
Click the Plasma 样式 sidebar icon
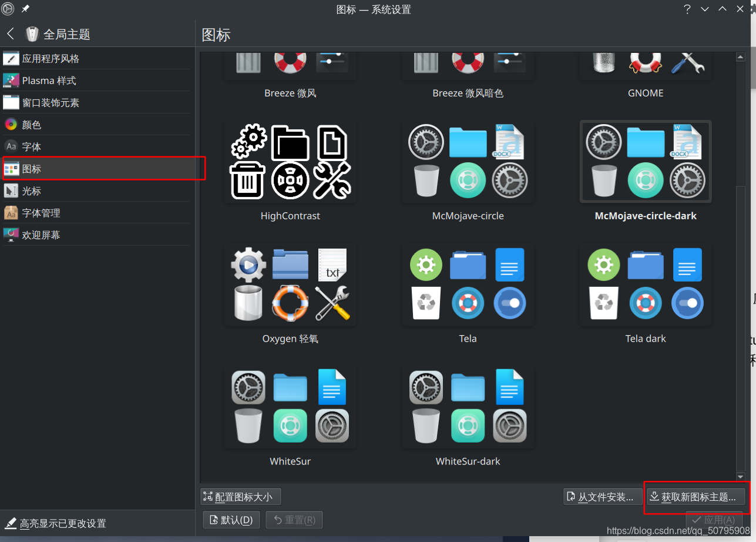11,81
